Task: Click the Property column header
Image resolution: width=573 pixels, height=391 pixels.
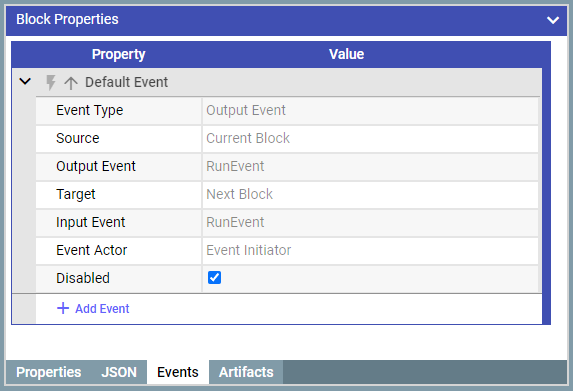Action: 118,54
